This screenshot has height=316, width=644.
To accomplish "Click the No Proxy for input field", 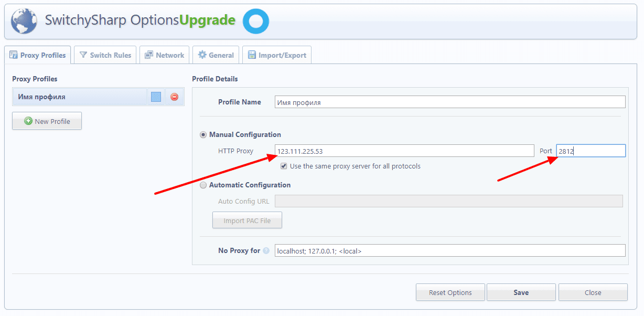I will [x=450, y=251].
